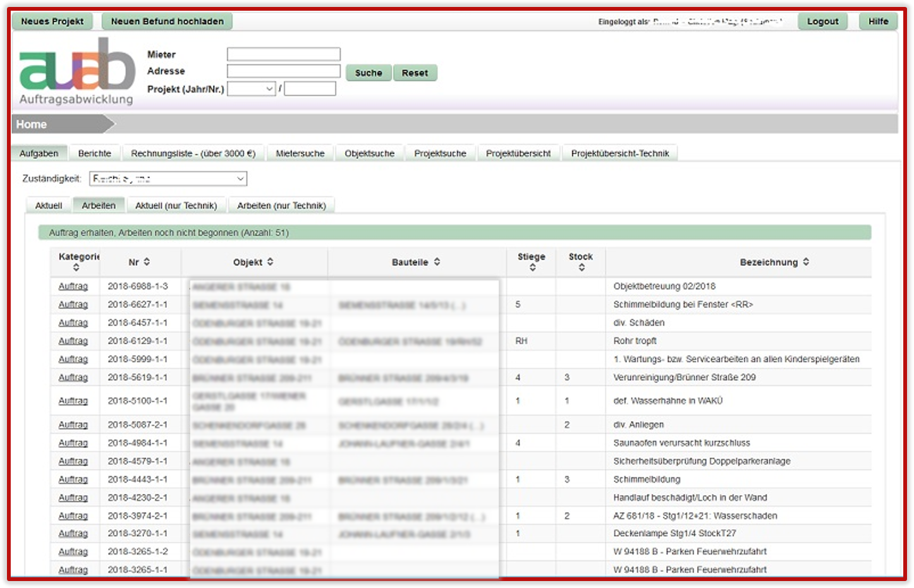Screen dimensions: 914x588
Task: Select Stiege value 'RH' cell
Action: pyautogui.click(x=521, y=342)
